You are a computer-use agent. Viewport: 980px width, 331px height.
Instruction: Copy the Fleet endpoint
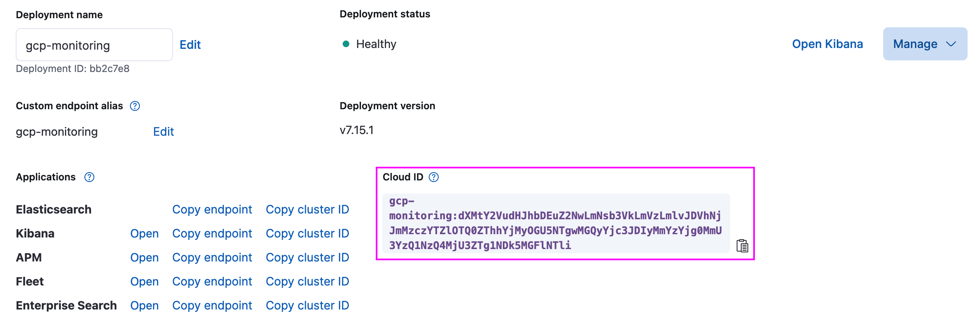click(x=212, y=281)
